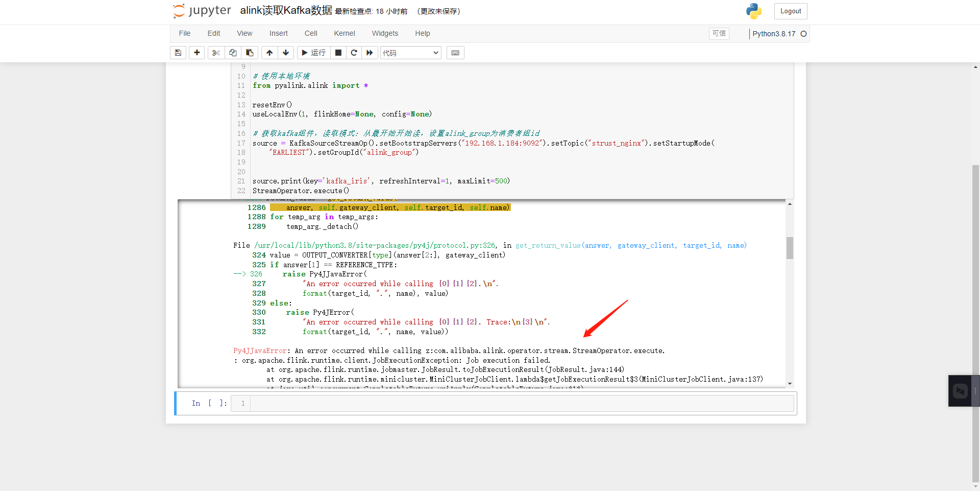Viewport: 980px width, 491px height.
Task: Cut the selected cell with the scissors icon
Action: point(216,53)
